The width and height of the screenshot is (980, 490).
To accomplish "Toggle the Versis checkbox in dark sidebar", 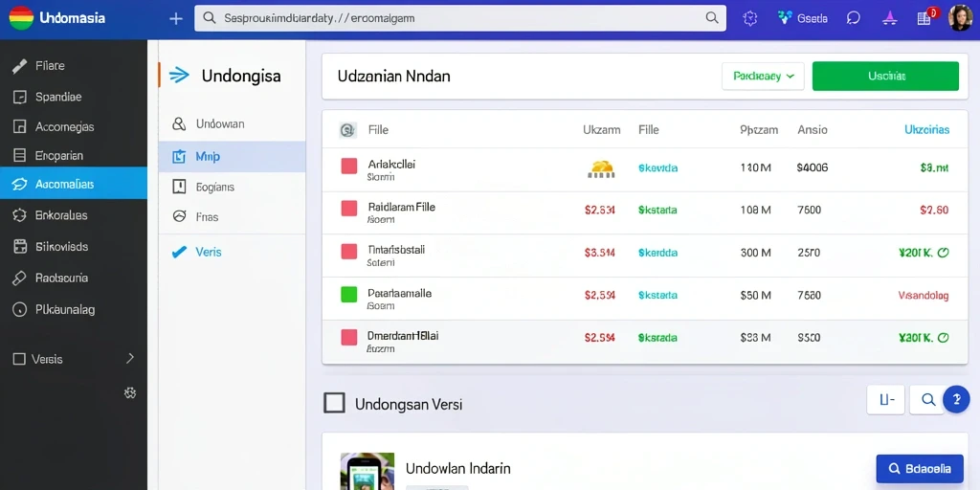I will click(19, 360).
